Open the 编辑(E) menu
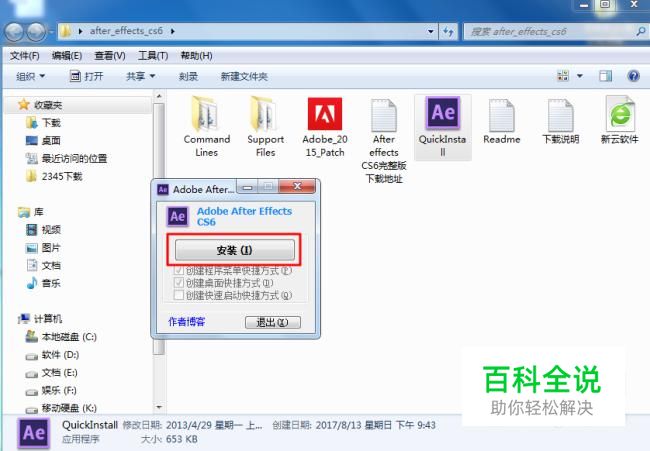The width and height of the screenshot is (650, 451). (67, 56)
